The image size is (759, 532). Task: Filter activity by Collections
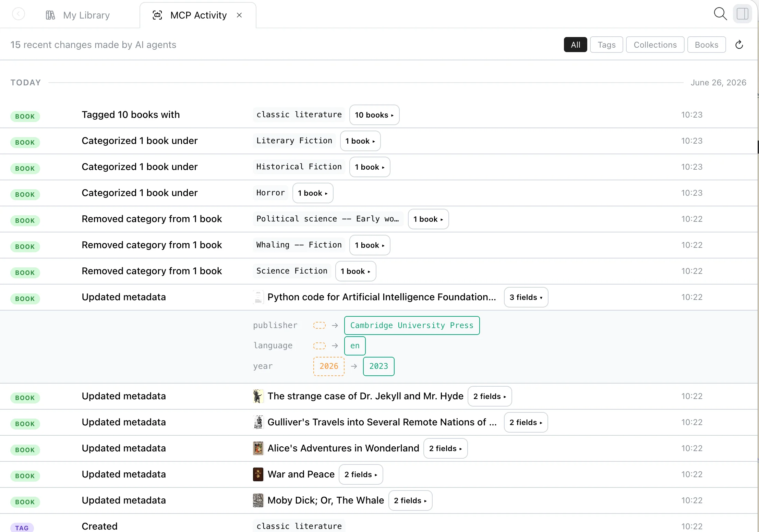[655, 45]
